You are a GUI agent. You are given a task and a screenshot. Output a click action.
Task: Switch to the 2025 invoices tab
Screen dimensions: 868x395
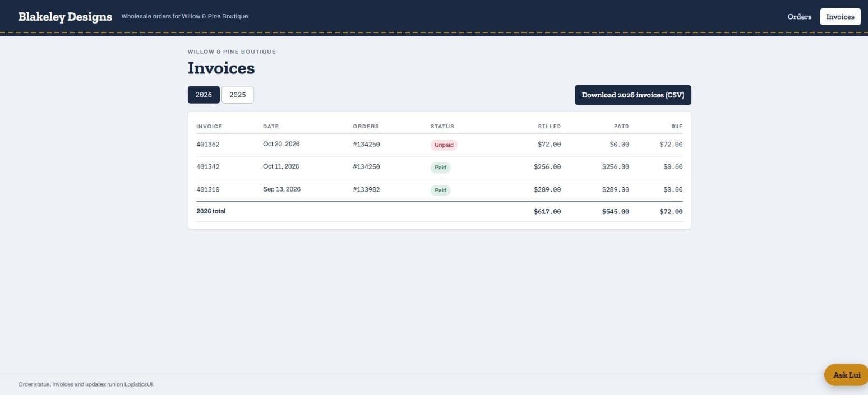point(237,95)
